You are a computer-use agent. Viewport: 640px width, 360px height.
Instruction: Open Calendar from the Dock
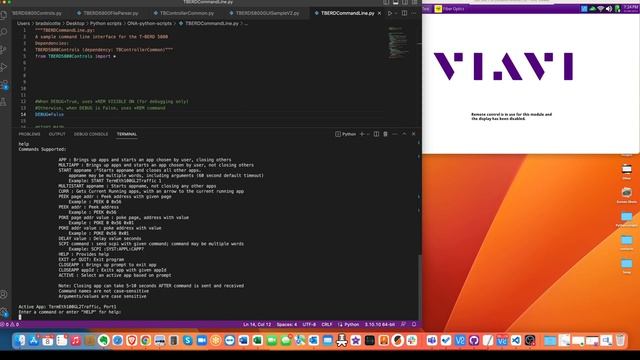click(x=48, y=340)
